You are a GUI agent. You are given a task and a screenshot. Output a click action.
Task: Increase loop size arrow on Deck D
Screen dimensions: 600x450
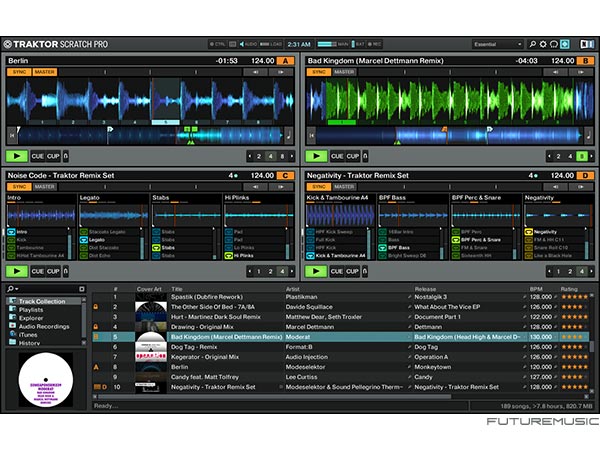pos(591,271)
